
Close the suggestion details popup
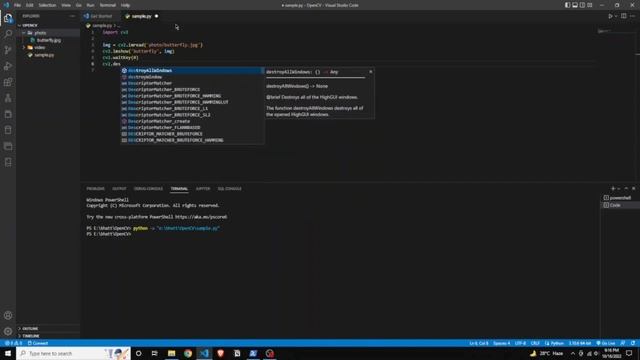371,72
